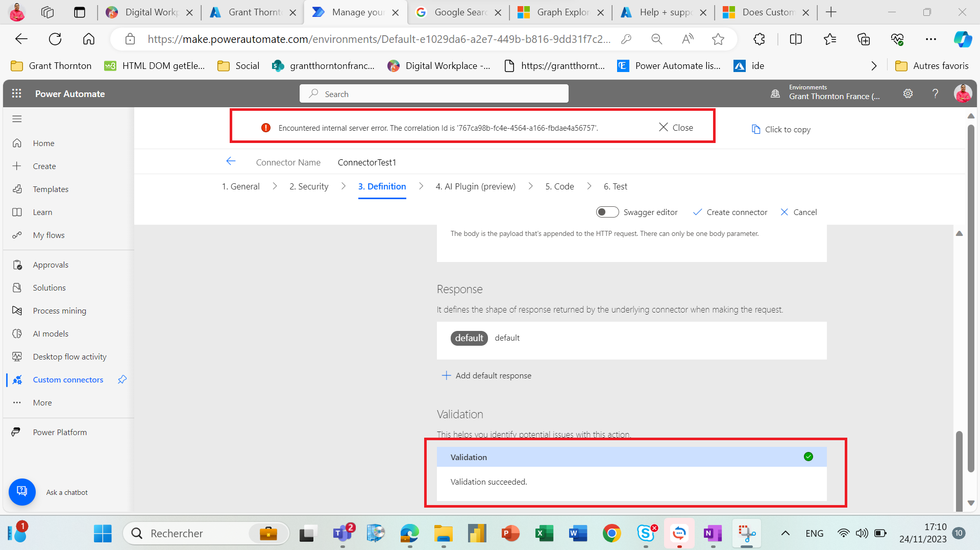This screenshot has height=550, width=980.
Task: Go back to the 1. General step
Action: 240,186
